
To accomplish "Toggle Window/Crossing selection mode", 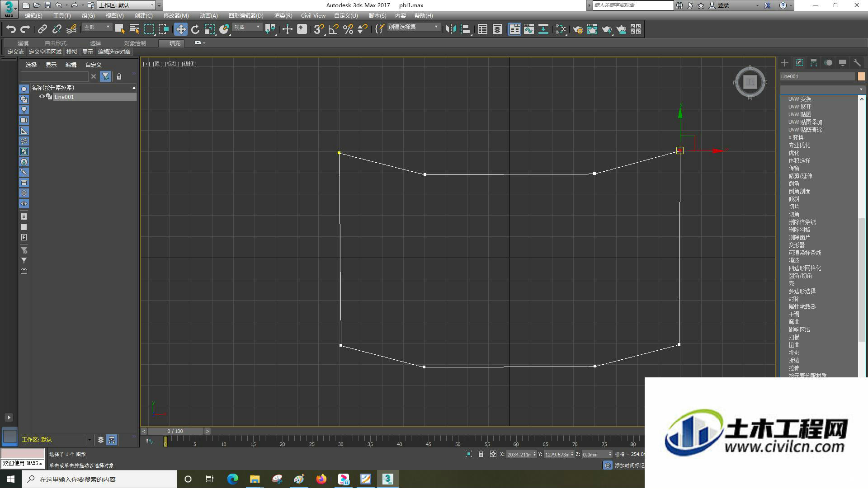I will tap(163, 29).
